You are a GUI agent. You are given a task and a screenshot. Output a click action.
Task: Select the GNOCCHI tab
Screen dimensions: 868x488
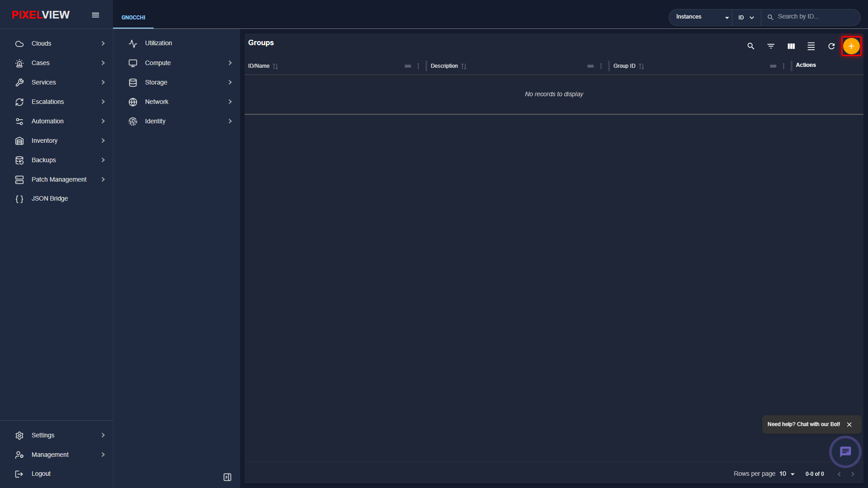[x=133, y=18]
